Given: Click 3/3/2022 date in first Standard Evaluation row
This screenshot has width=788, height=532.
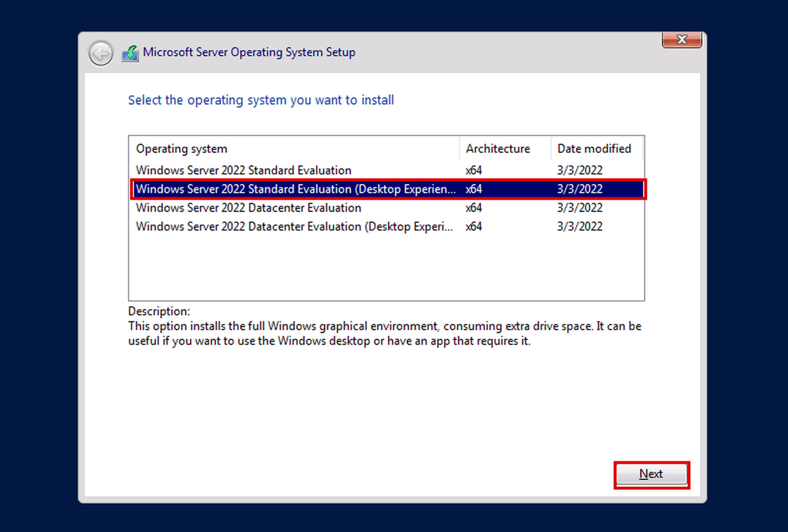Looking at the screenshot, I should pos(580,170).
